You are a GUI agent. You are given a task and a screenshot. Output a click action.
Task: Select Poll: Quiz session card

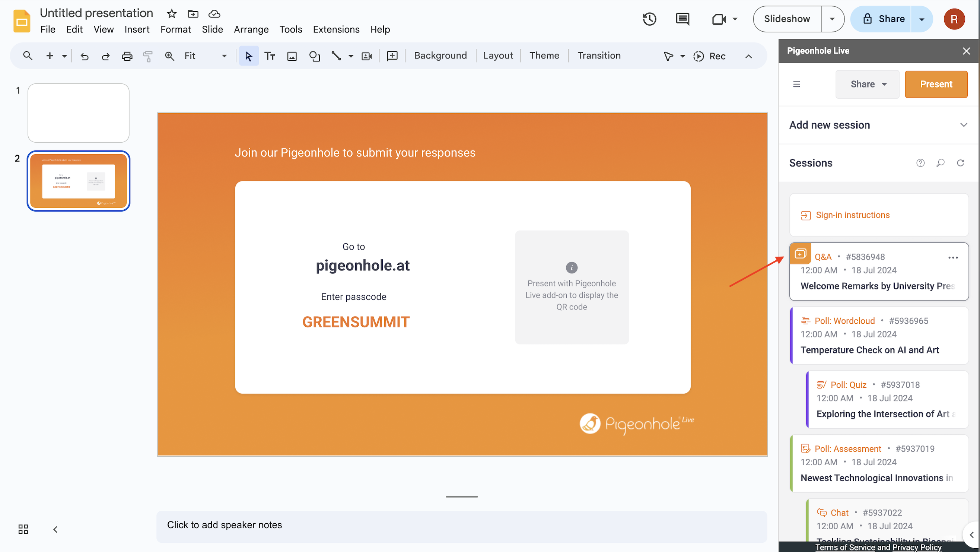(887, 399)
